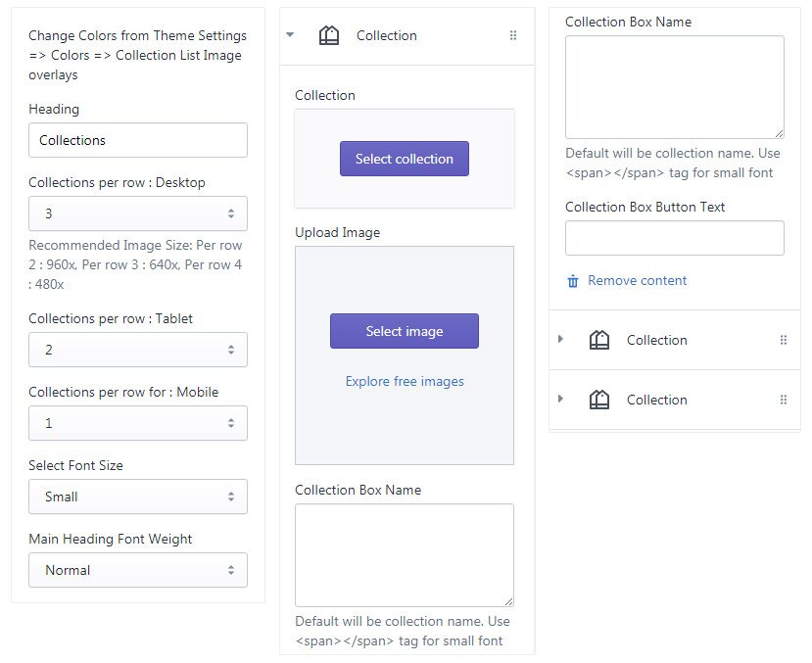The width and height of the screenshot is (812, 663).
Task: Open the Collections per row Mobile dropdown
Action: [x=138, y=423]
